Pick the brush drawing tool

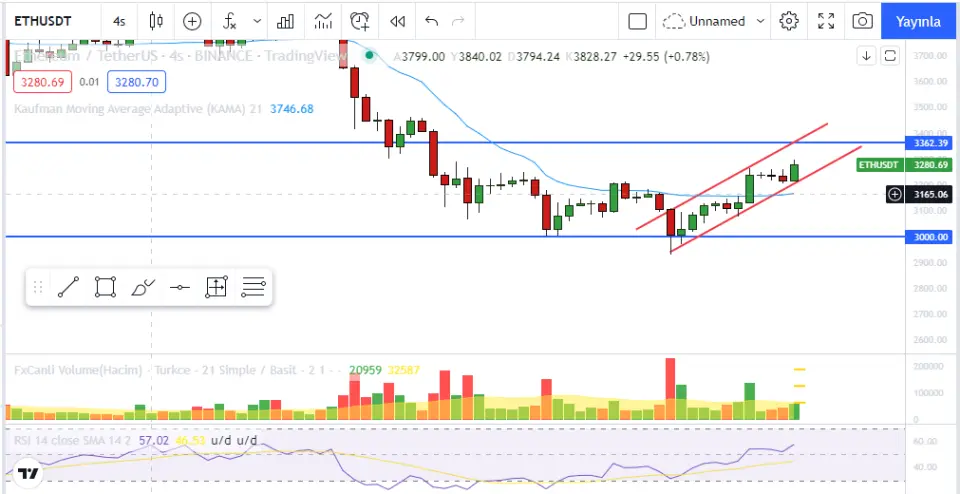143,288
